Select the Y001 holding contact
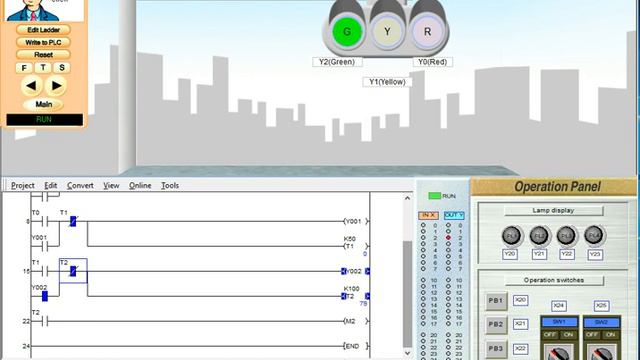 tap(45, 246)
